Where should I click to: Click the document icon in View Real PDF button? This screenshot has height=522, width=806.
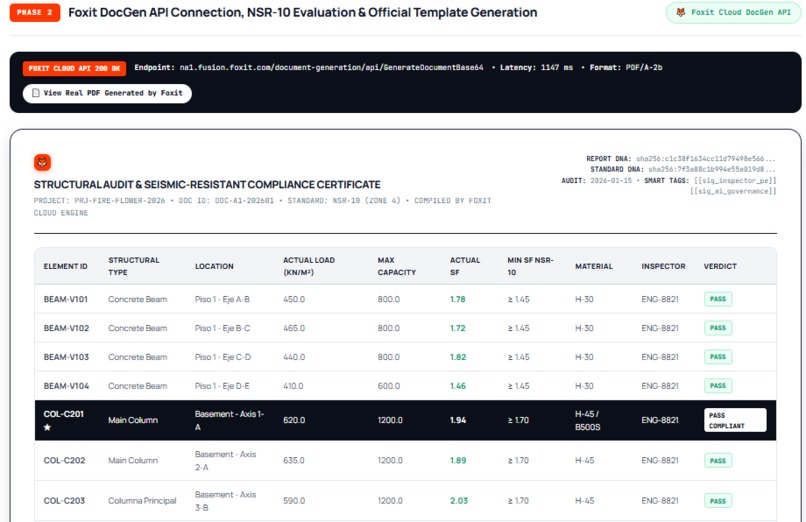[x=35, y=93]
